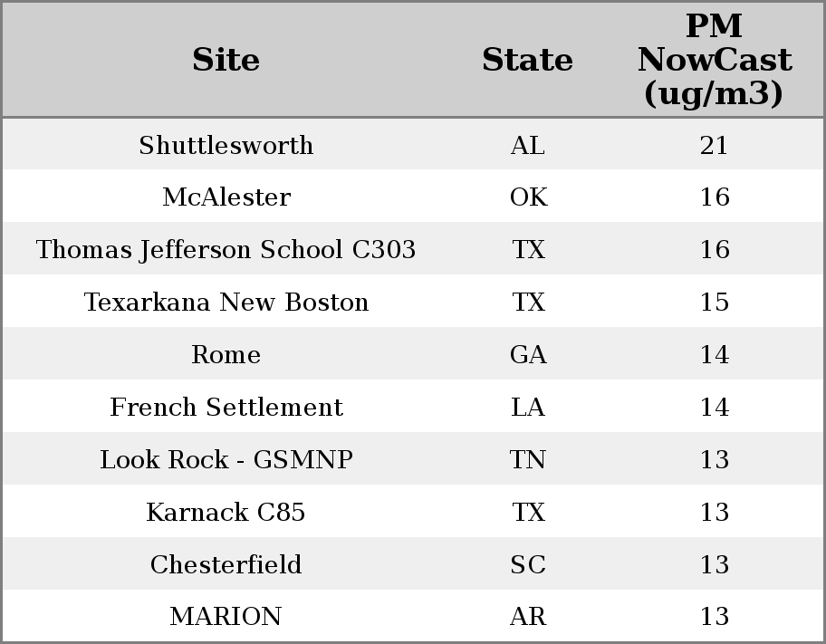Click the GA state cell
Screen dimensions: 826x644
(528, 354)
